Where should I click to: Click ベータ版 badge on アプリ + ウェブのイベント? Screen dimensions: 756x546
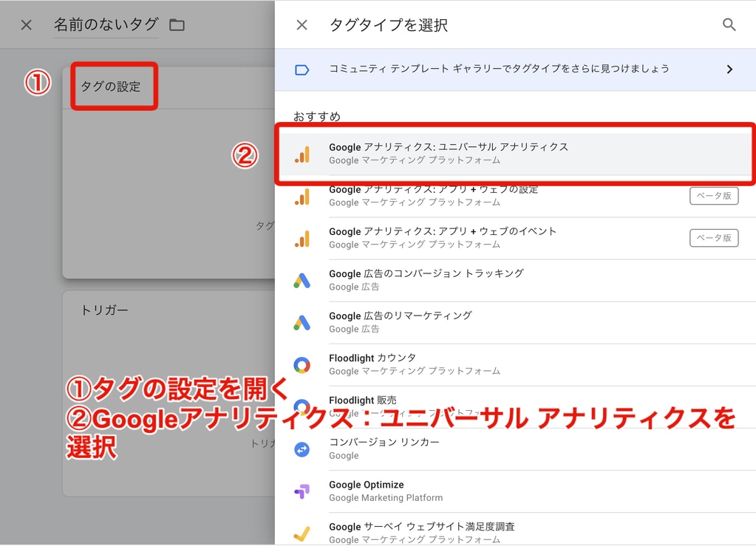713,238
